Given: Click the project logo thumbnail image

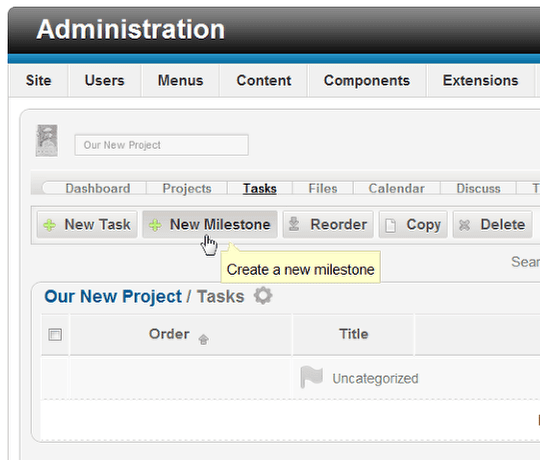Looking at the screenshot, I should click(x=46, y=141).
